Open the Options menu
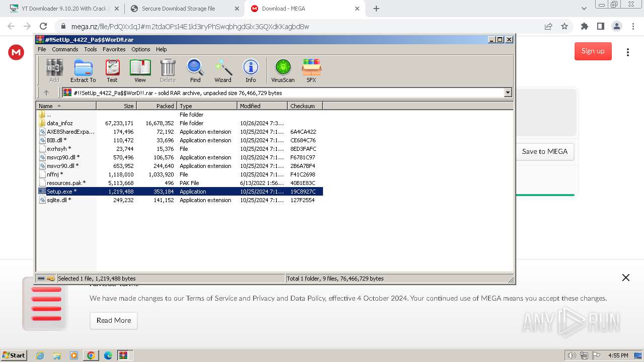Image resolution: width=644 pixels, height=362 pixels. pyautogui.click(x=141, y=49)
